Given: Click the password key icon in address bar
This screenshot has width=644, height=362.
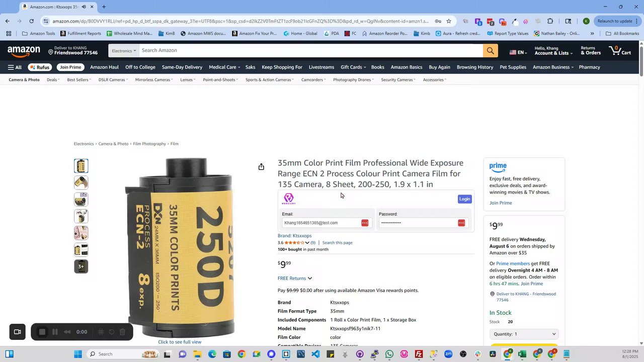Looking at the screenshot, I should (438, 21).
